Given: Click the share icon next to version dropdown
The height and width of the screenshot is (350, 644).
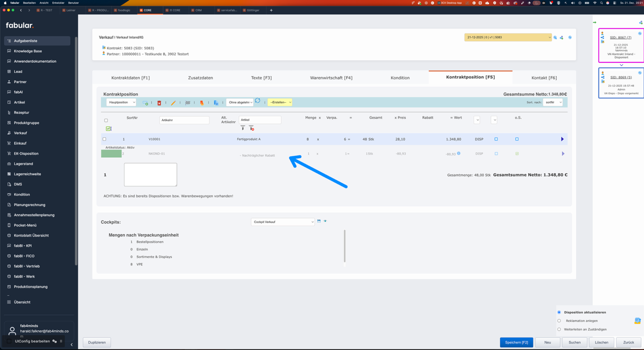Looking at the screenshot, I should [x=561, y=37].
